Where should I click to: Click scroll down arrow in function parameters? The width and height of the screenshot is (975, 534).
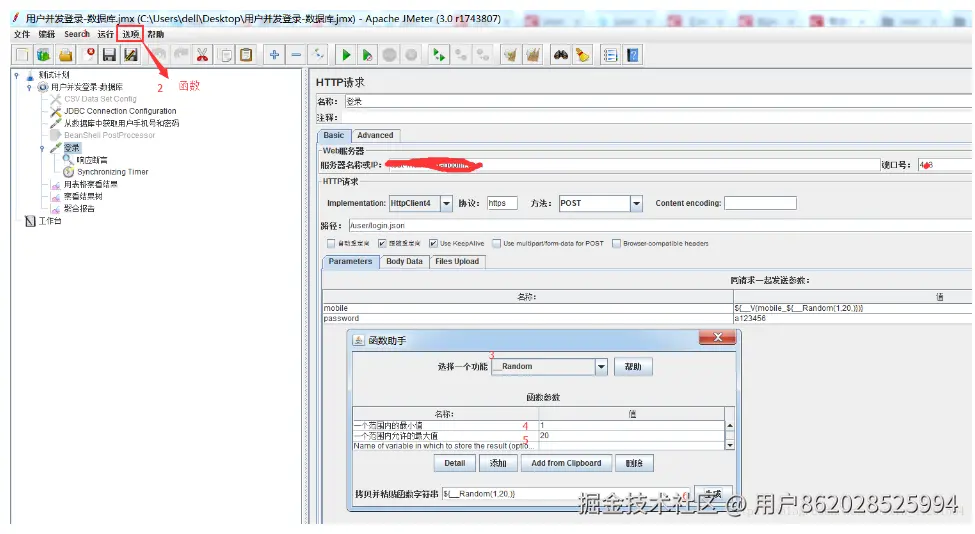[x=730, y=445]
